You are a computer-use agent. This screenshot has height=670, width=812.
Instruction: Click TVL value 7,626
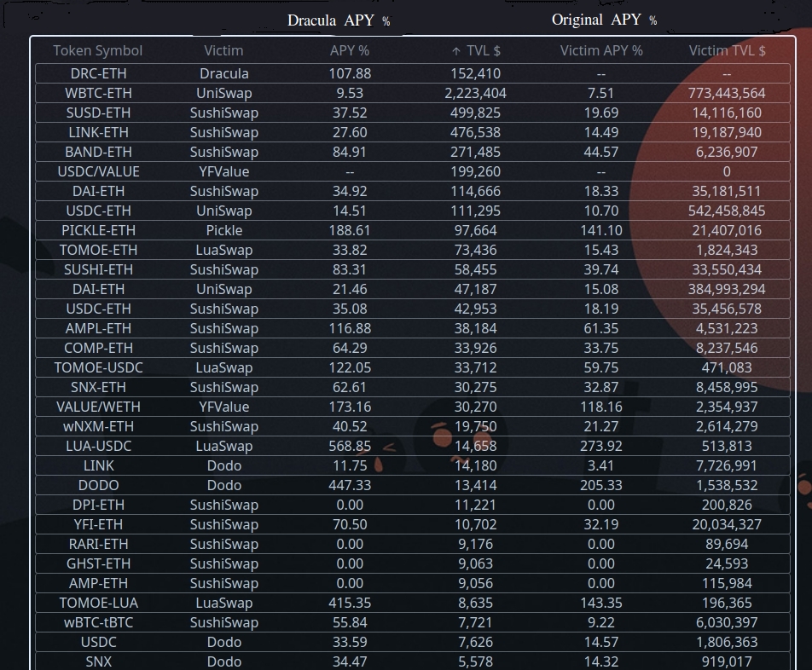(x=475, y=643)
